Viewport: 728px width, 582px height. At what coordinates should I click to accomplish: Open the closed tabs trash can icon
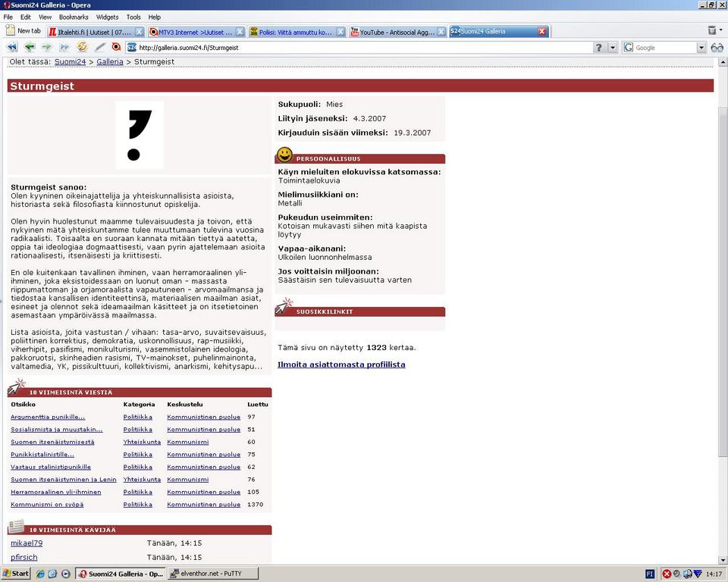point(711,31)
